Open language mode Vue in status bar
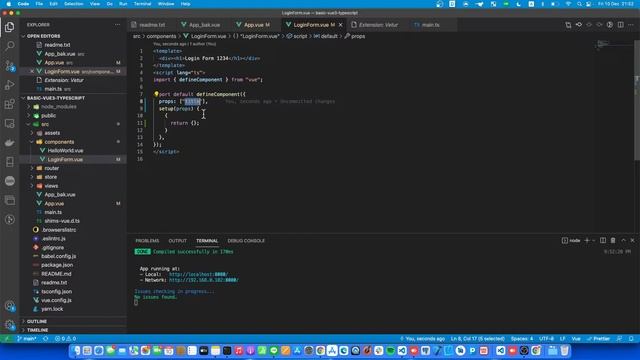This screenshot has width=640, height=360. 576,339
